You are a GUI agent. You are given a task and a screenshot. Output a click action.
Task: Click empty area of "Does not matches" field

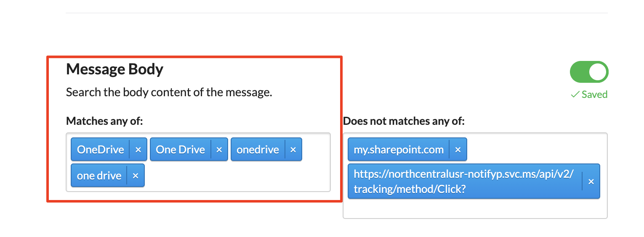475,208
